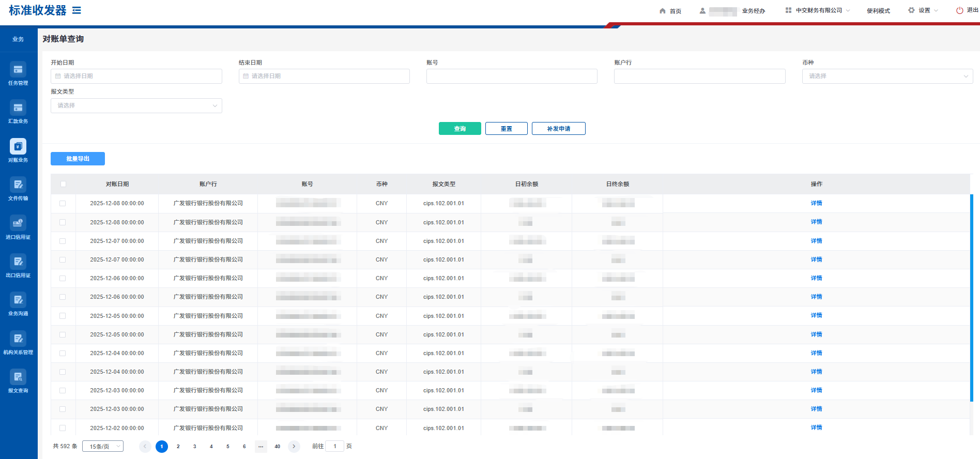
Task: Expand the 币种 dropdown
Action: 887,76
